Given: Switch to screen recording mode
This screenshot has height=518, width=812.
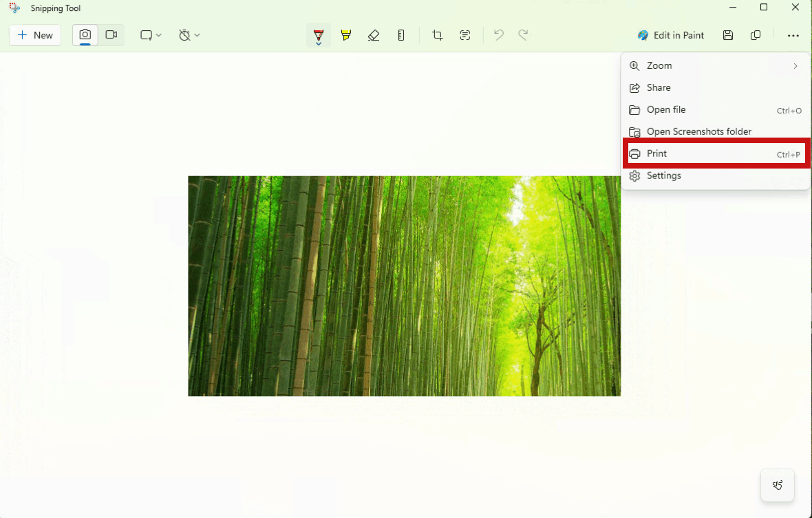Looking at the screenshot, I should click(x=111, y=34).
